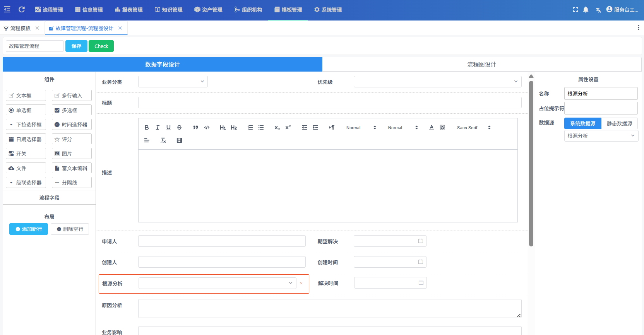Viewport: 644px width, 335px height.
Task: Clear text formatting in editor
Action: coord(163,140)
